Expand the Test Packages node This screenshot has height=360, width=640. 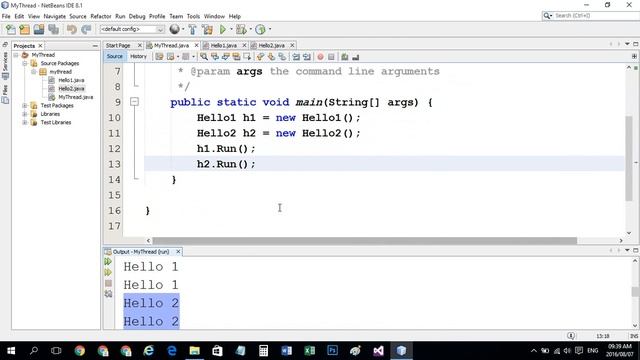pos(25,105)
